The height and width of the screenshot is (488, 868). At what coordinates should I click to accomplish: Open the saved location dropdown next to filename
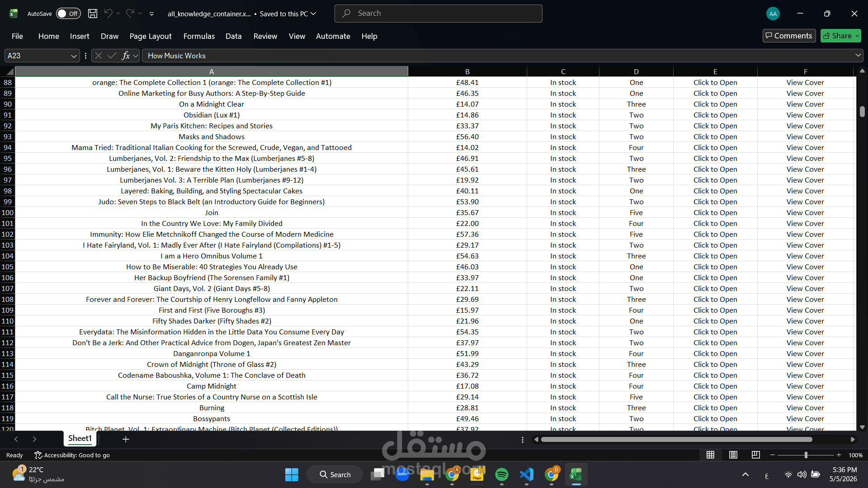[x=313, y=14]
